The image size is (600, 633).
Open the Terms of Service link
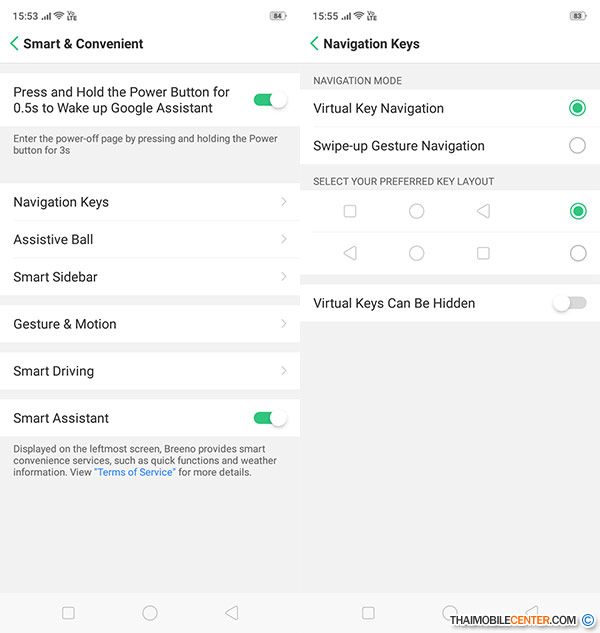coord(135,472)
